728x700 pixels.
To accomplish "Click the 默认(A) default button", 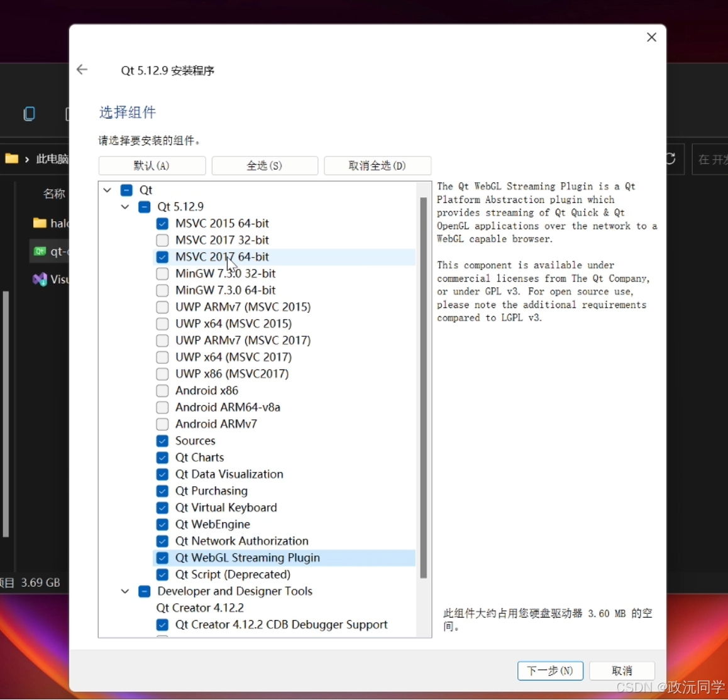I will point(152,166).
